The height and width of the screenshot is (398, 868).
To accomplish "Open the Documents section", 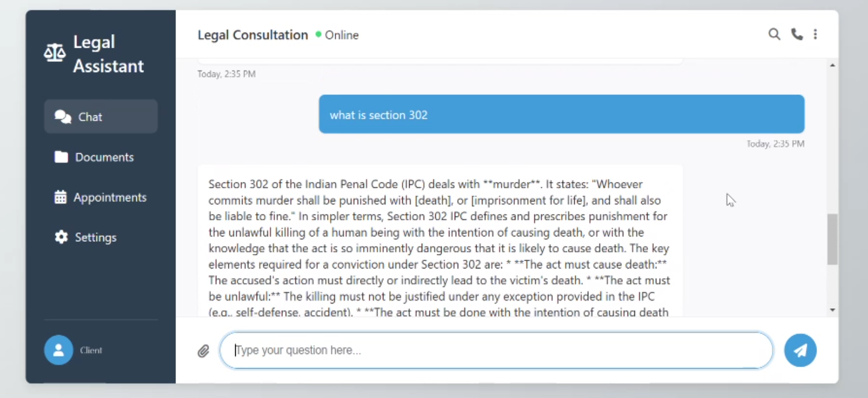I will (104, 157).
